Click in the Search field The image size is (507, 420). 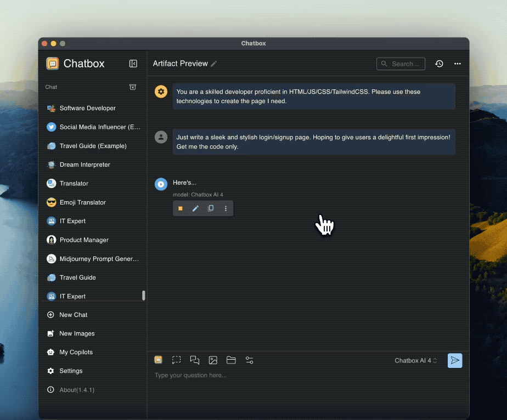[401, 64]
